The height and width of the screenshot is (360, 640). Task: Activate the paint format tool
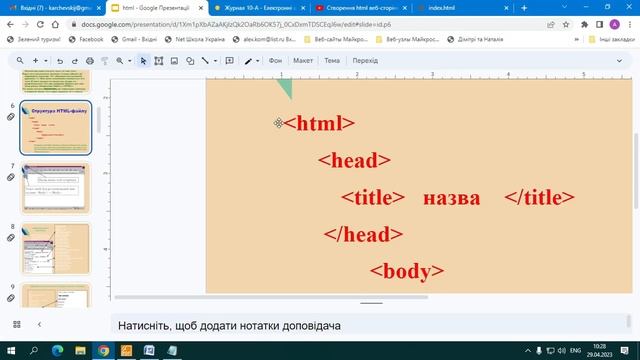[105, 61]
